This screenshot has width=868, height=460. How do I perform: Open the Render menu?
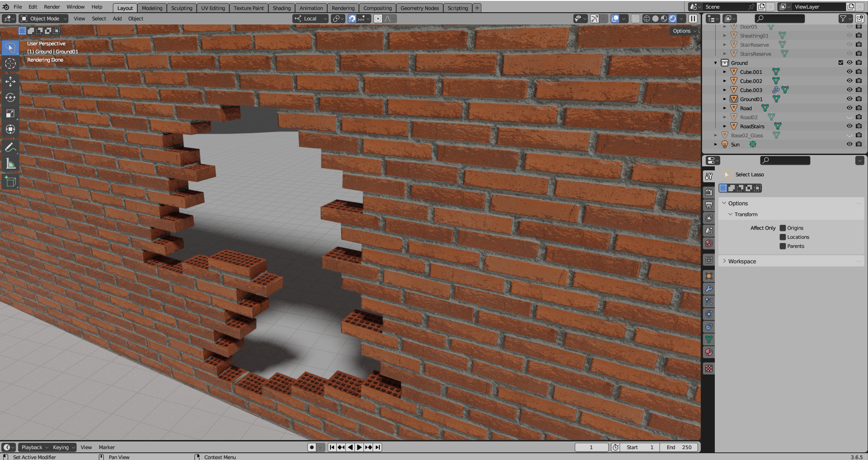(52, 7)
